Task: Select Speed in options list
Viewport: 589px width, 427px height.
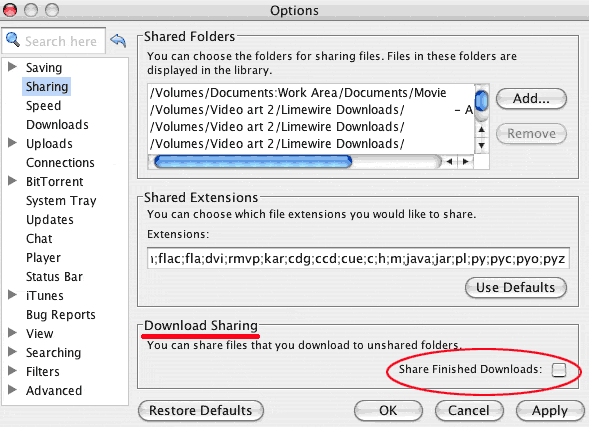Action: point(44,106)
